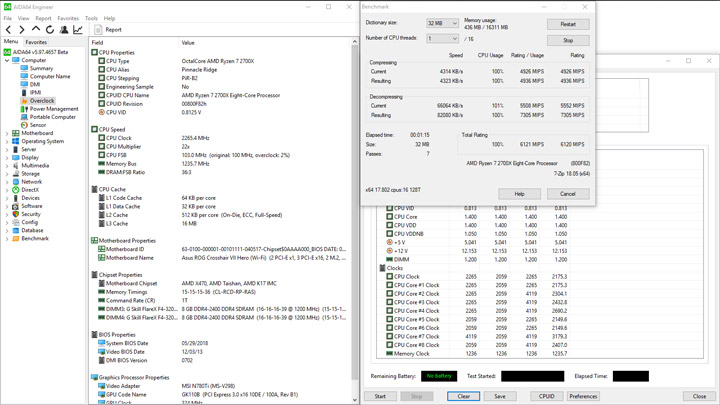Switch to the Favorites tab
The width and height of the screenshot is (720, 405).
click(x=36, y=42)
